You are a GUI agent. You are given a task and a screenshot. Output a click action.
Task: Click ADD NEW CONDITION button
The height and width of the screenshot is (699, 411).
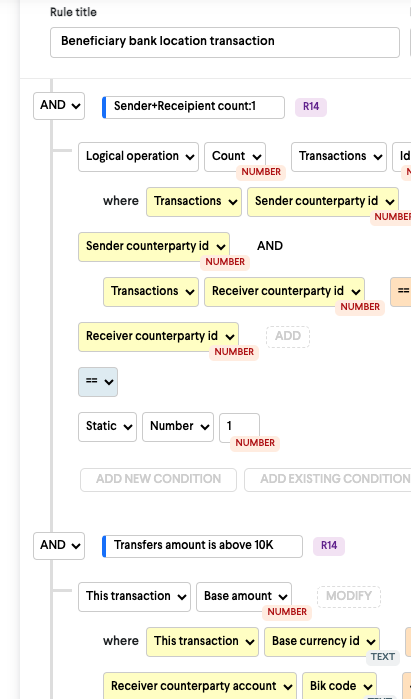pyautogui.click(x=158, y=480)
